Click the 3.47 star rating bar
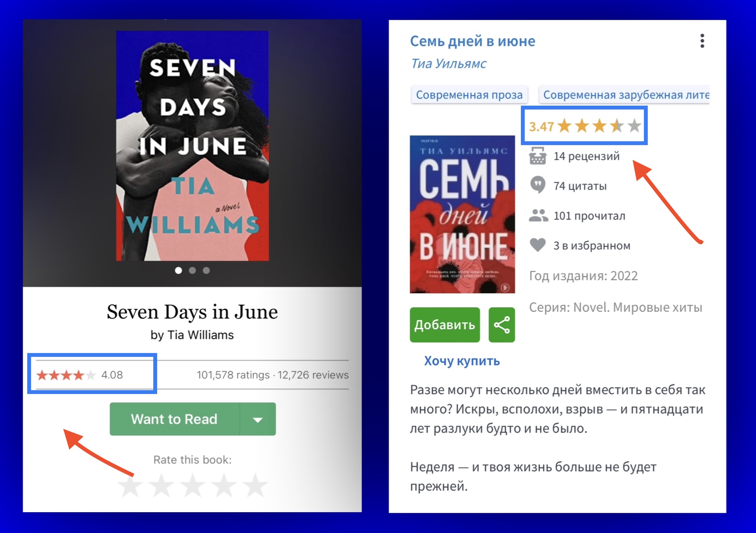 [585, 126]
